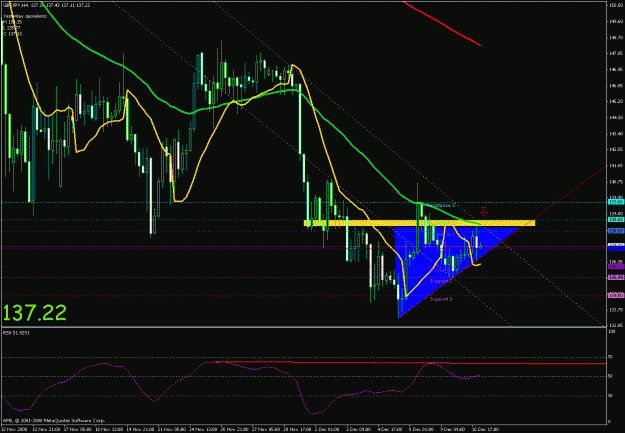625x433 pixels.
Task: Click the green moving average line
Action: (239, 102)
